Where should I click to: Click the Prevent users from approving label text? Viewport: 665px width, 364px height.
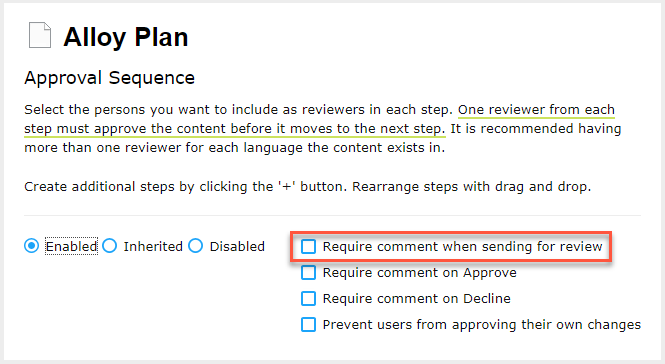[x=482, y=325]
